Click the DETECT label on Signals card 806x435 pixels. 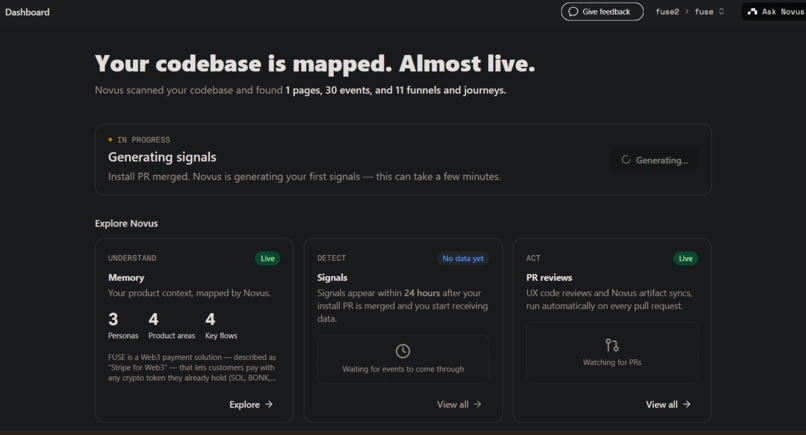(332, 258)
